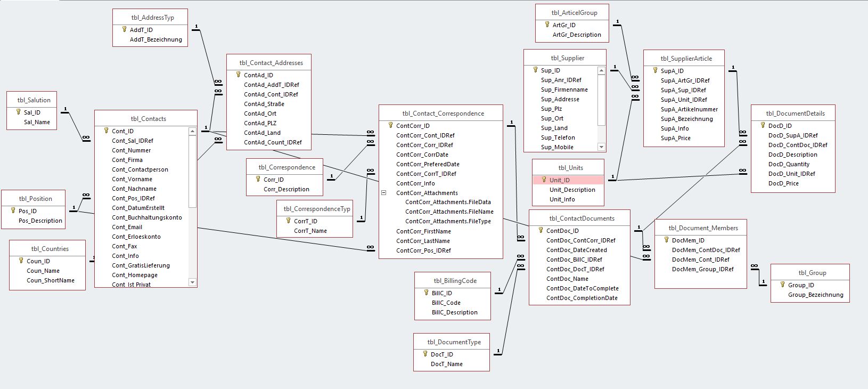Select the tbl_SupplierArticle title bar

pyautogui.click(x=684, y=58)
